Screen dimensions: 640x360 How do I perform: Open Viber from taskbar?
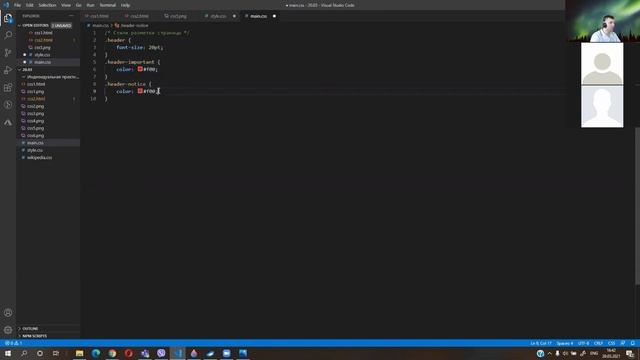(161, 353)
